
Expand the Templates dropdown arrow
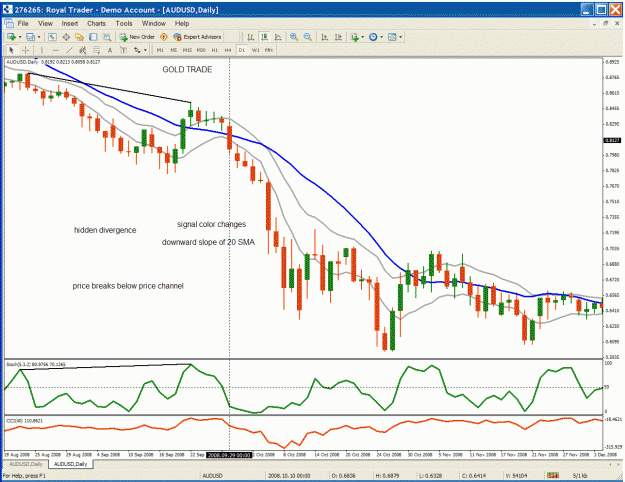[x=401, y=37]
